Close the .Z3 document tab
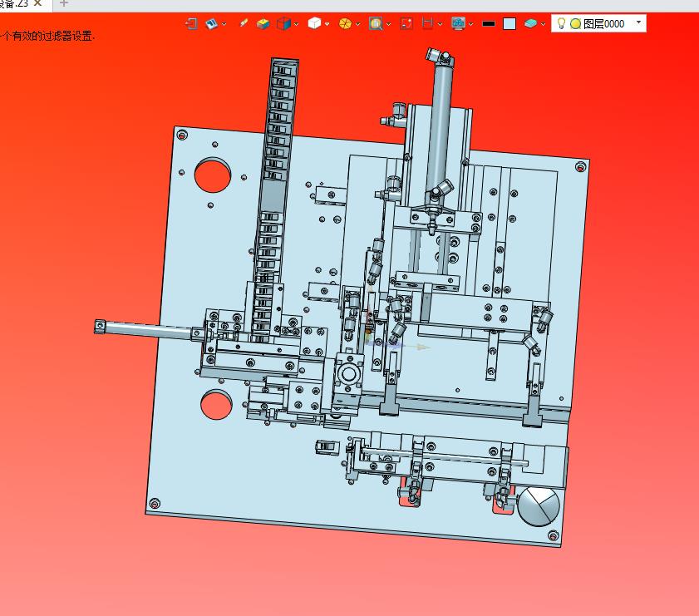 [38, 3]
